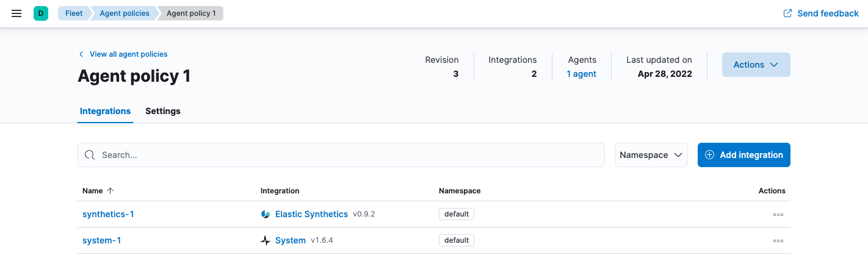868x269 pixels.
Task: Click the search magnifier icon
Action: click(x=90, y=155)
